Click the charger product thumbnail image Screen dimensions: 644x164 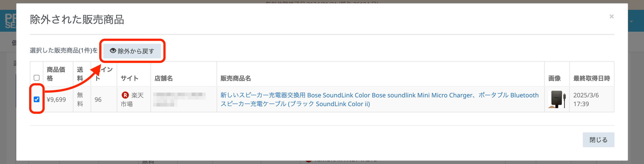pyautogui.click(x=557, y=99)
